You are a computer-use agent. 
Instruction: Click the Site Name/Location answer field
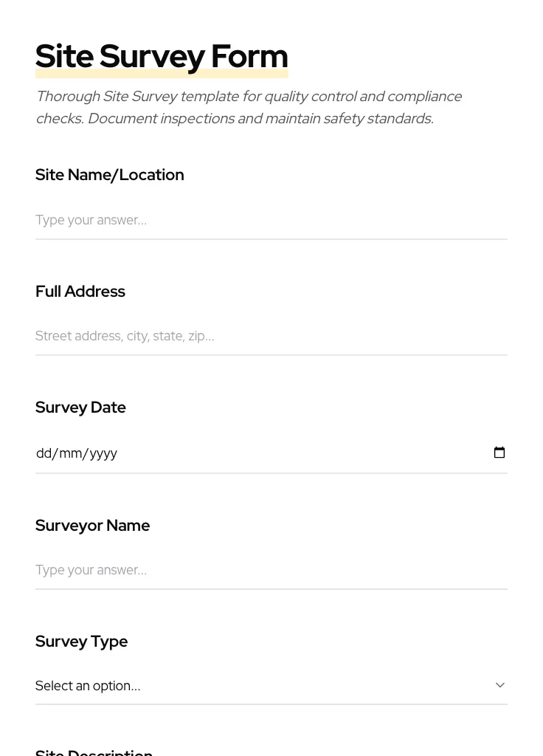point(271,220)
